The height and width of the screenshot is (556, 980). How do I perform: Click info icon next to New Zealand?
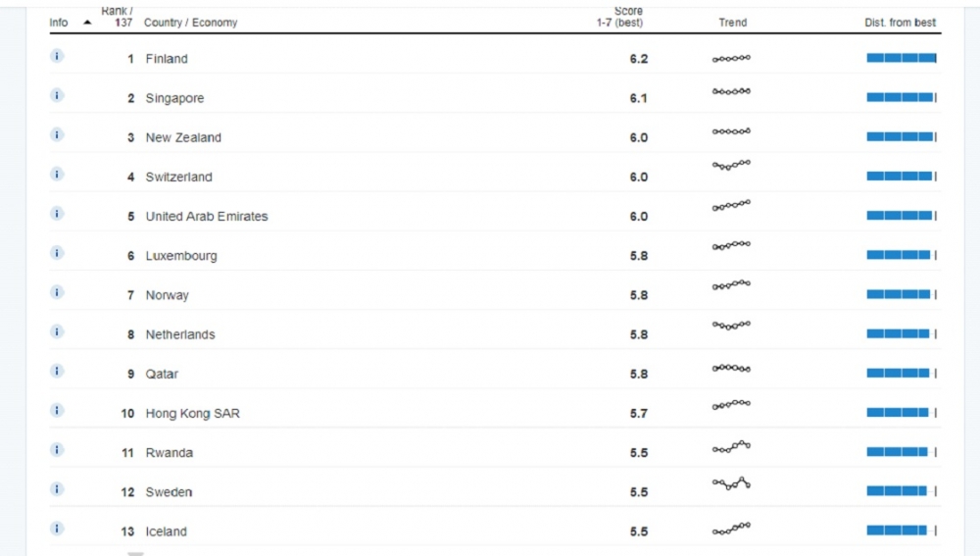click(x=57, y=135)
